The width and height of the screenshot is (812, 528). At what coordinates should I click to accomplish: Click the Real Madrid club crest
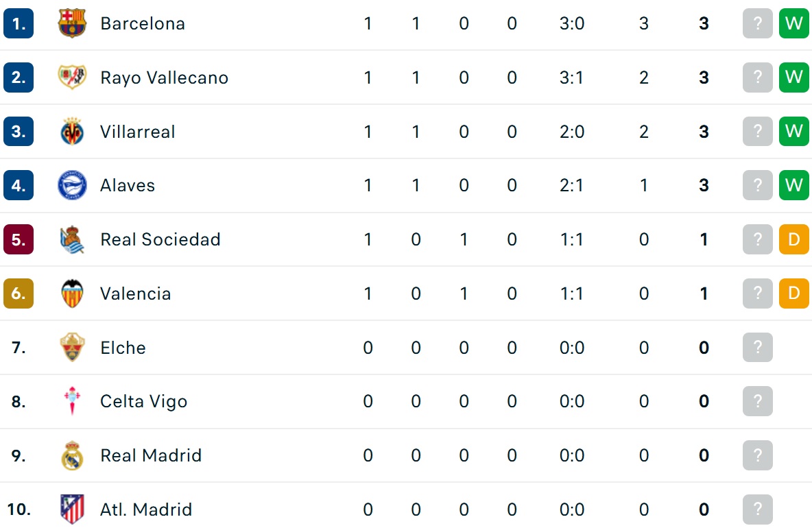click(72, 455)
